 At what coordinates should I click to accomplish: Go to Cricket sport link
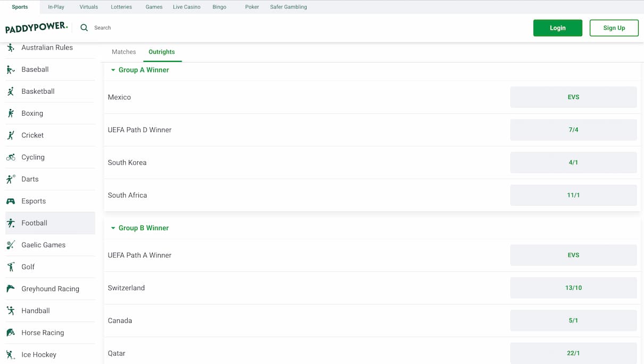coord(50,135)
